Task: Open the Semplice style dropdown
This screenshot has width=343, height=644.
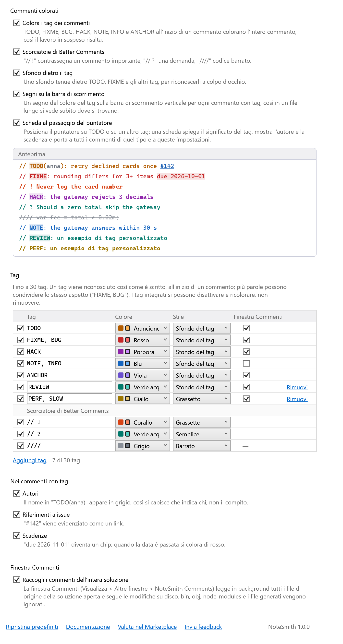Action: tap(202, 434)
